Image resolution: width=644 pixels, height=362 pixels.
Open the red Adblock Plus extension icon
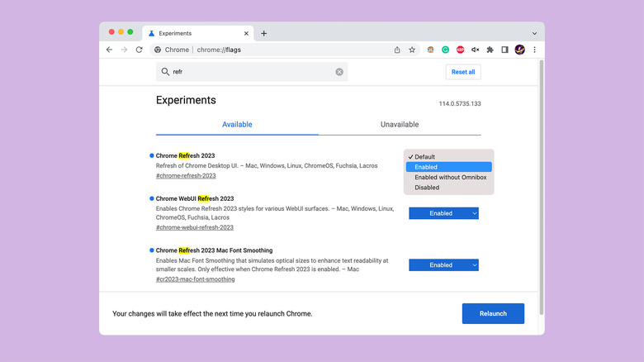(461, 50)
